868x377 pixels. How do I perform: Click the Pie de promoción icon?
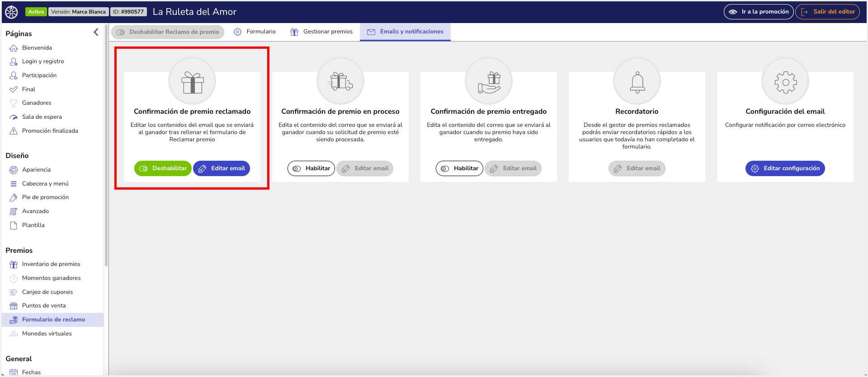pyautogui.click(x=14, y=197)
